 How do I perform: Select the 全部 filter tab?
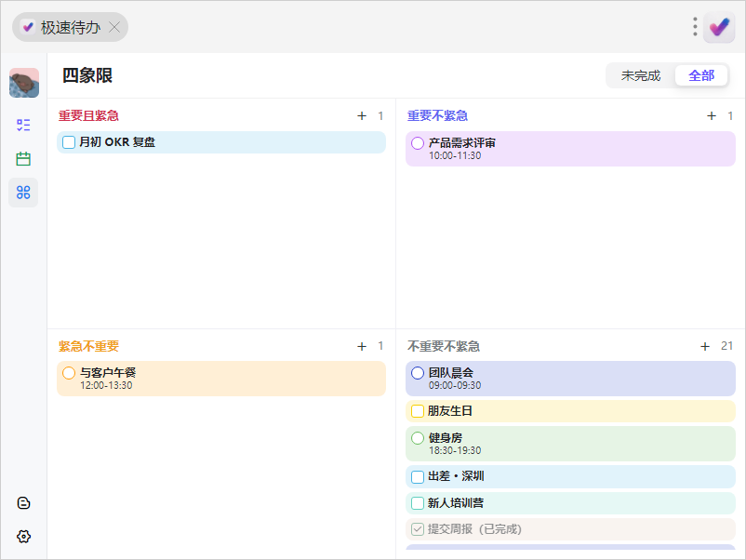click(x=701, y=75)
